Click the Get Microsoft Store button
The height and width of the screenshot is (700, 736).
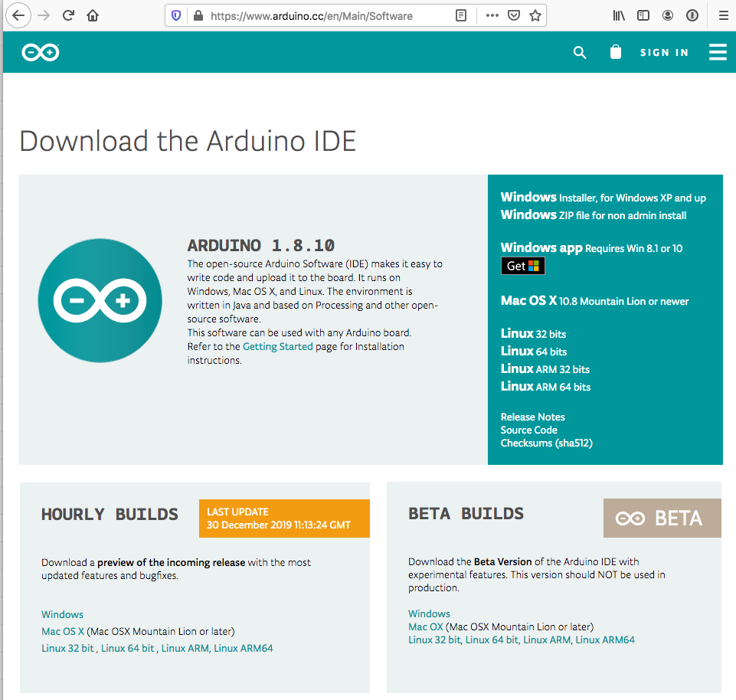tap(523, 266)
